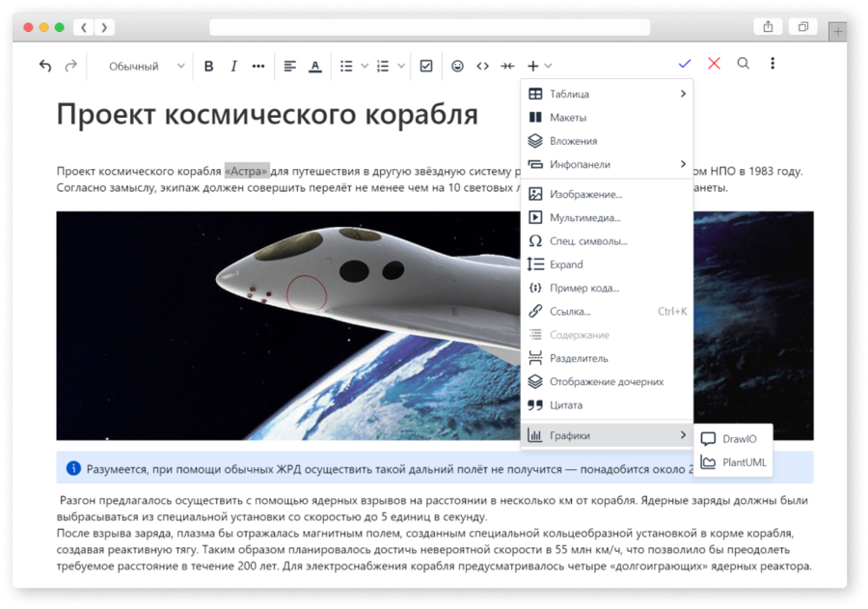868x609 pixels.
Task: Expand numbered list style arrow
Action: point(401,66)
